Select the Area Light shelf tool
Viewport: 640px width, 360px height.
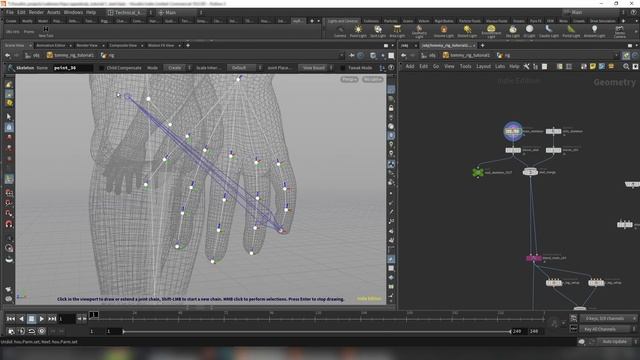click(397, 31)
